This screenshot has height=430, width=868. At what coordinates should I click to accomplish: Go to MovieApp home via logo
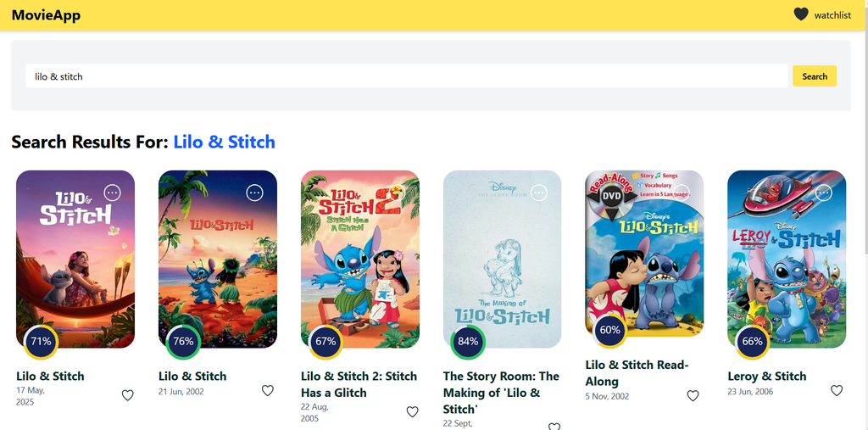pyautogui.click(x=46, y=15)
